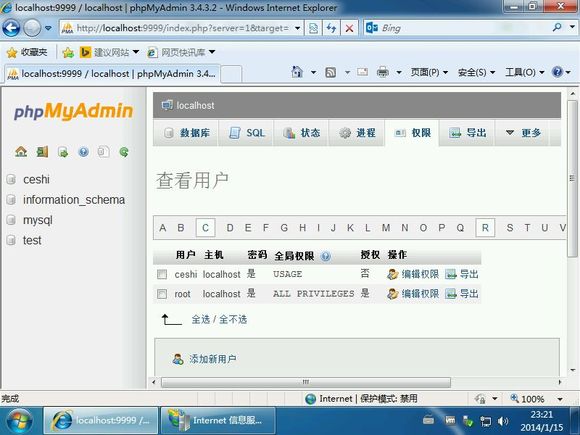Click the log out door icon
This screenshot has width=580, height=435.
coord(42,152)
